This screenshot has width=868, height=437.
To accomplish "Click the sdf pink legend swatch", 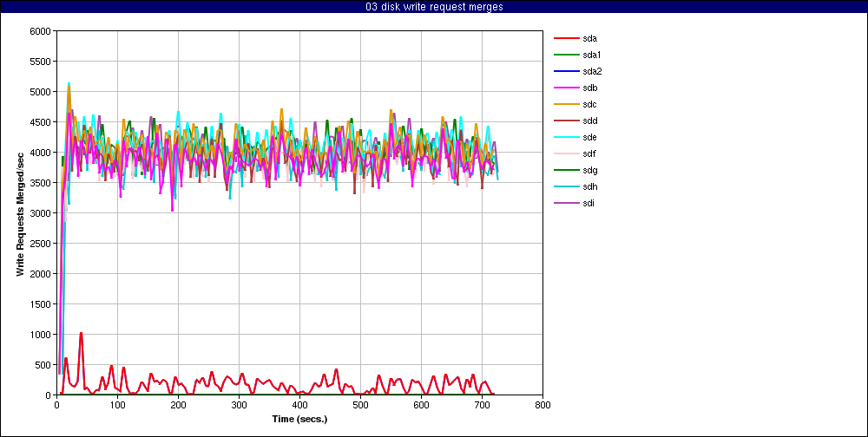I will point(566,153).
